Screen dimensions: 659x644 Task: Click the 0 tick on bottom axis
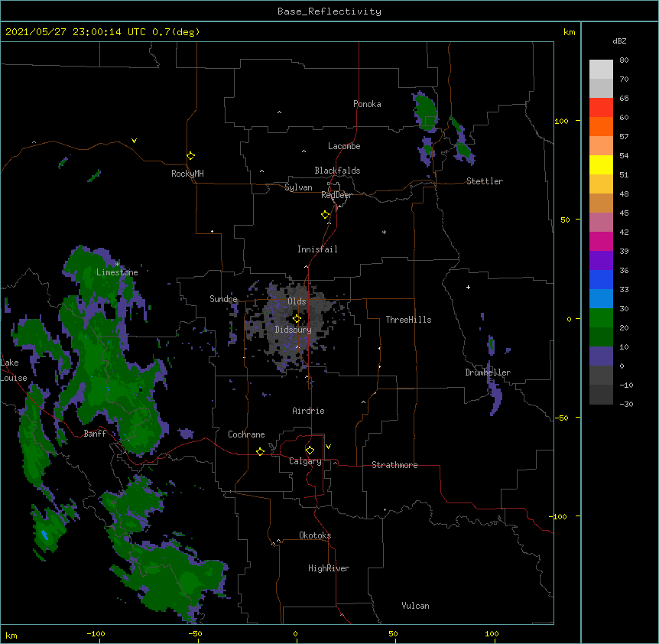click(295, 633)
